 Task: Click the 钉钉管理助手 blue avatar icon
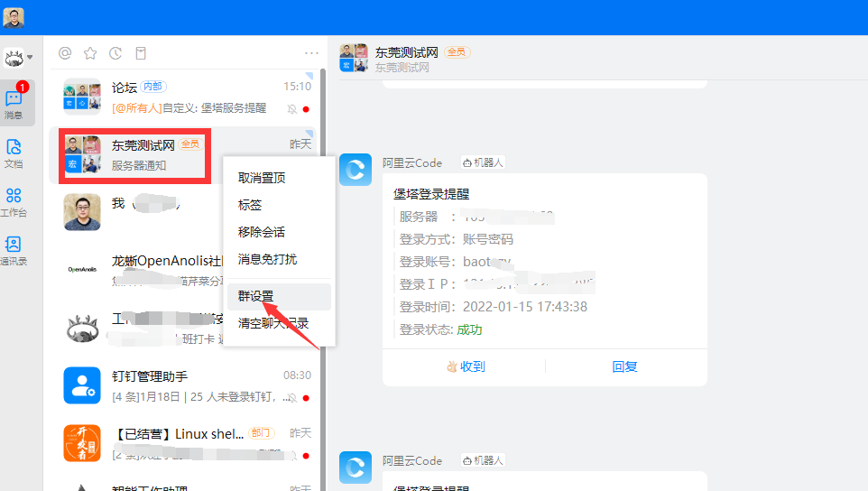click(x=82, y=385)
